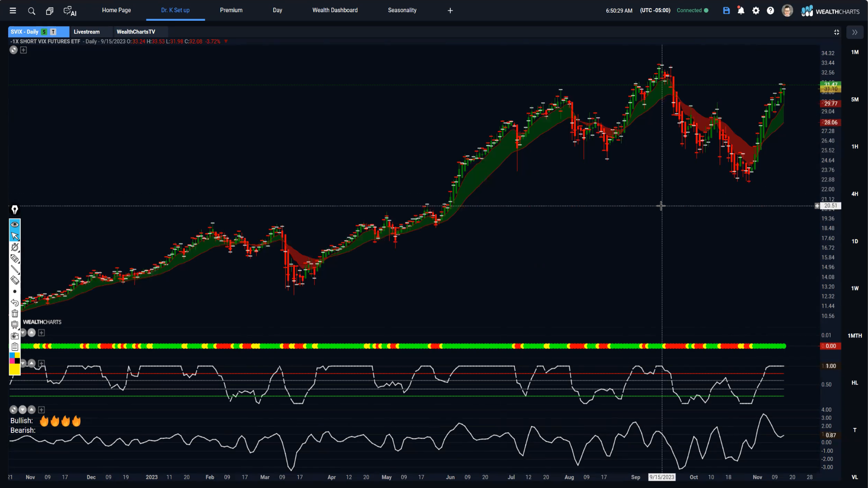Delete drawings with trash can
The width and height of the screenshot is (868, 488).
click(x=14, y=314)
